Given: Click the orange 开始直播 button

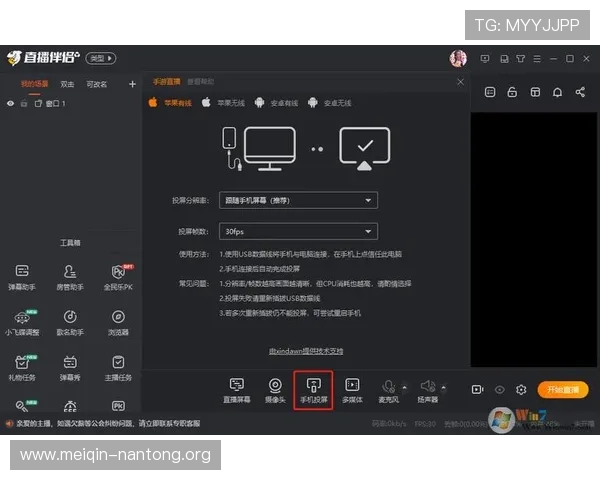Looking at the screenshot, I should [x=562, y=390].
